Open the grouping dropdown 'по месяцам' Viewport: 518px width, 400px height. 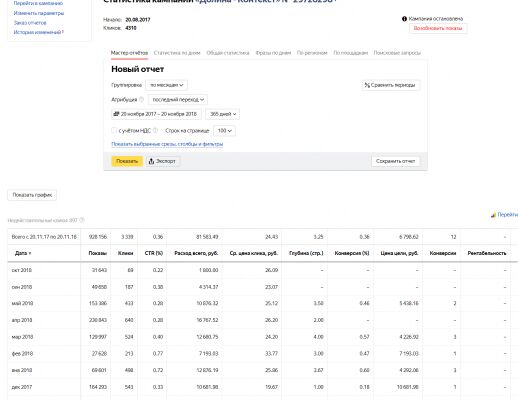(x=166, y=85)
